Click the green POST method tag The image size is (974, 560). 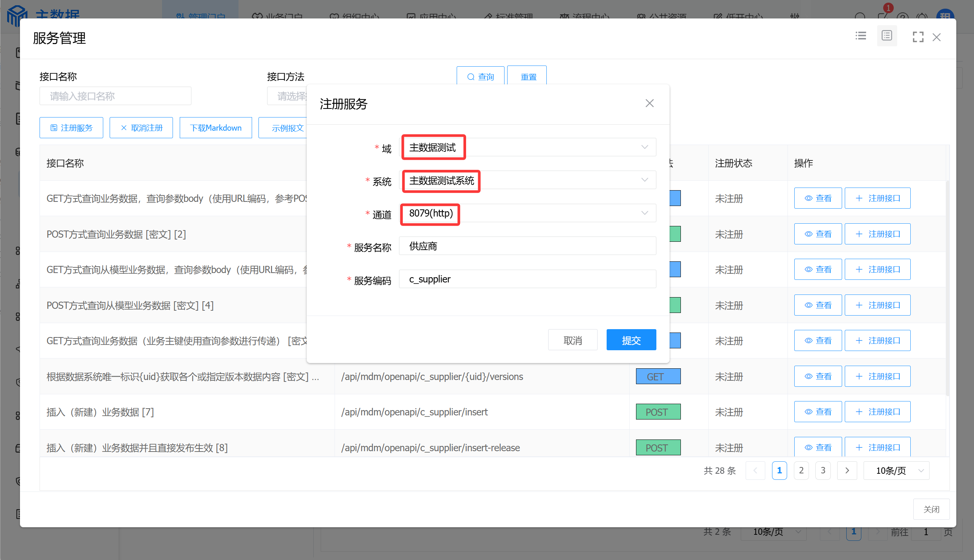click(x=657, y=412)
